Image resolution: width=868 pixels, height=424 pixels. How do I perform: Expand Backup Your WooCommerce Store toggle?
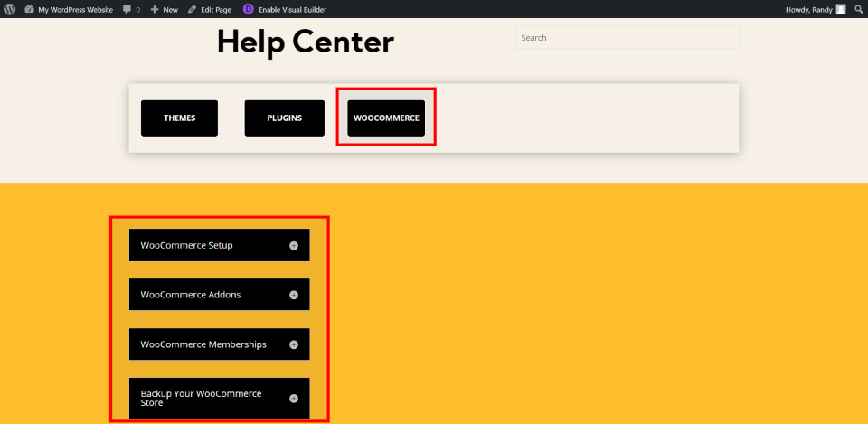[294, 399]
